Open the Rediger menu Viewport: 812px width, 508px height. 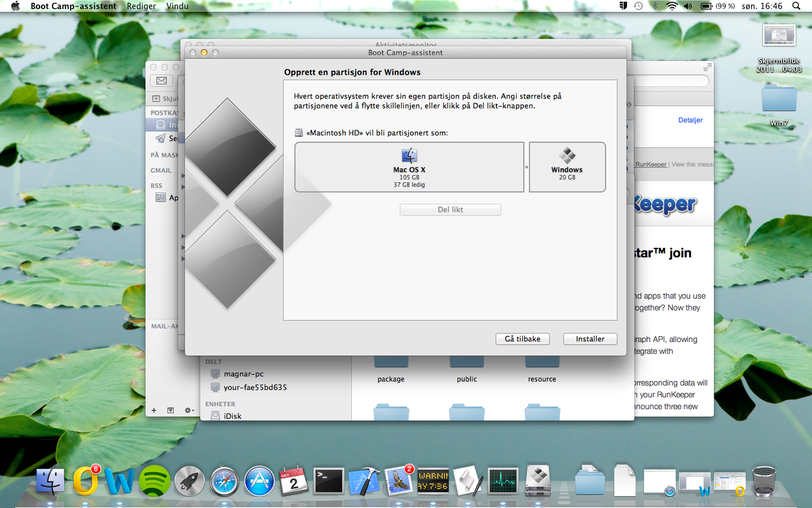pyautogui.click(x=141, y=6)
